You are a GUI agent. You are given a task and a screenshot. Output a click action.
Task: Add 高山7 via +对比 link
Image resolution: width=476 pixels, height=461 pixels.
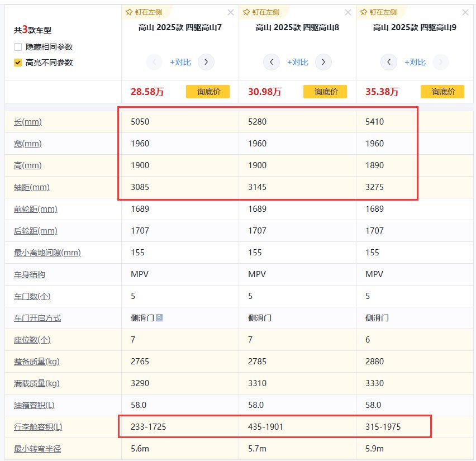pos(180,62)
